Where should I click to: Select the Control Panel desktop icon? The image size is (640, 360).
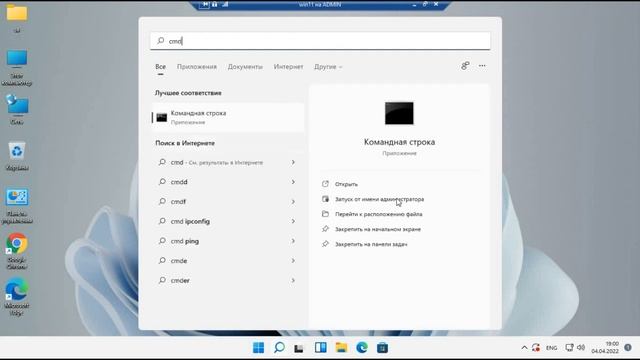(17, 206)
